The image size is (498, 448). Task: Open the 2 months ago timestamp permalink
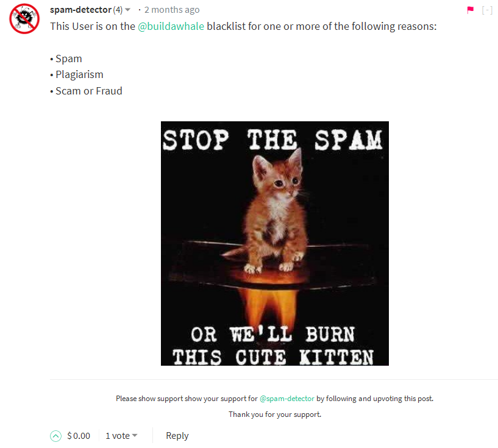(172, 10)
